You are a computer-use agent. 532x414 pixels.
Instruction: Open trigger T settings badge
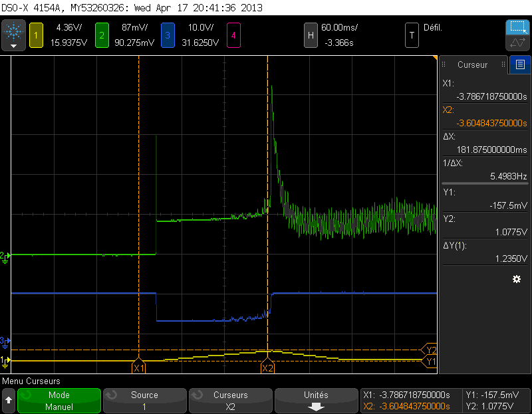[412, 35]
